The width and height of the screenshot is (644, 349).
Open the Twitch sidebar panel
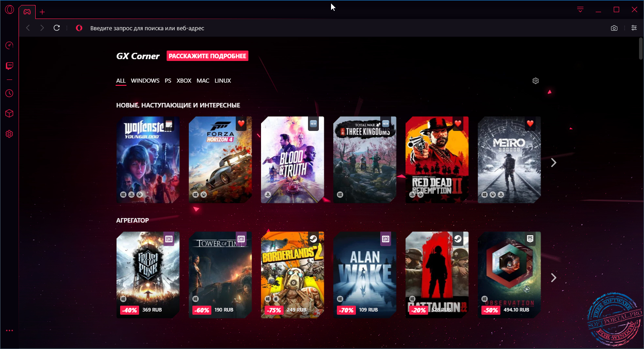point(9,66)
